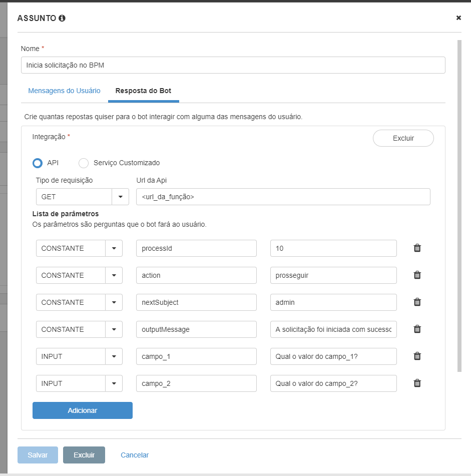The width and height of the screenshot is (471, 476).
Task: Focus the Url da Api input field
Action: 283,197
